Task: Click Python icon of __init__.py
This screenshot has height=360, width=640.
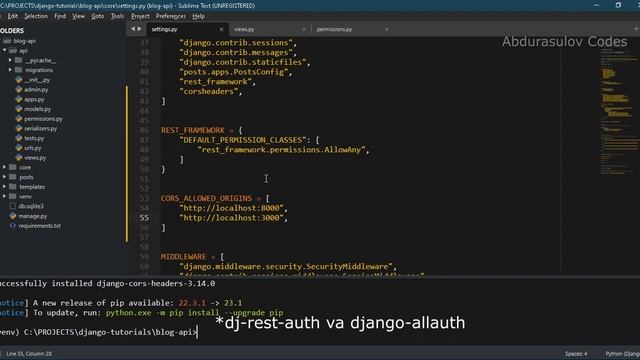Action: pyautogui.click(x=19, y=80)
